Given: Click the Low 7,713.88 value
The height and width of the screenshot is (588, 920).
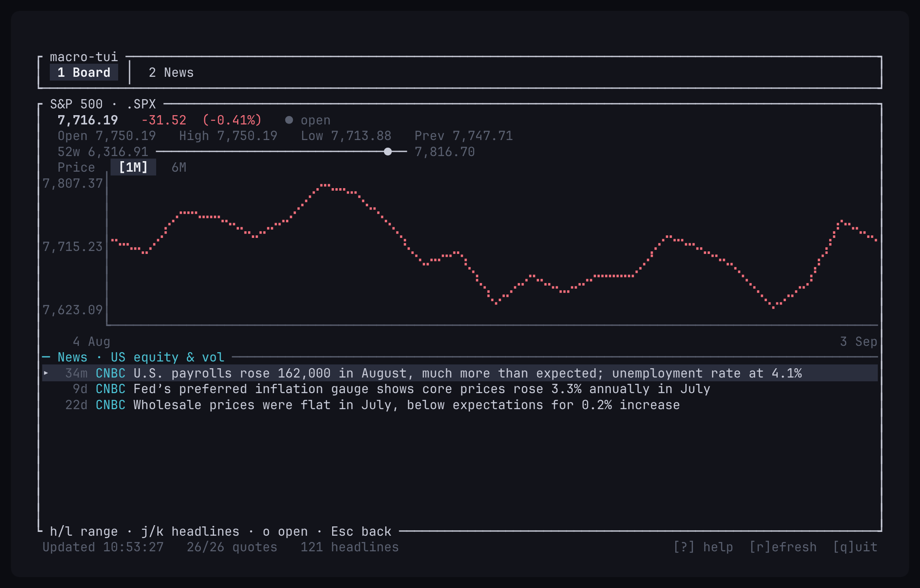Looking at the screenshot, I should pyautogui.click(x=346, y=136).
